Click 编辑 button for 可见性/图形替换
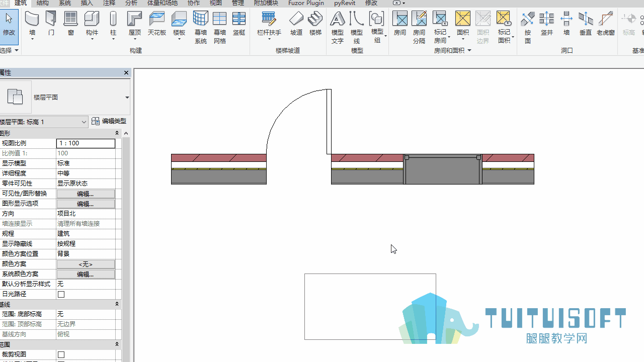Image resolution: width=644 pixels, height=362 pixels. coord(86,194)
